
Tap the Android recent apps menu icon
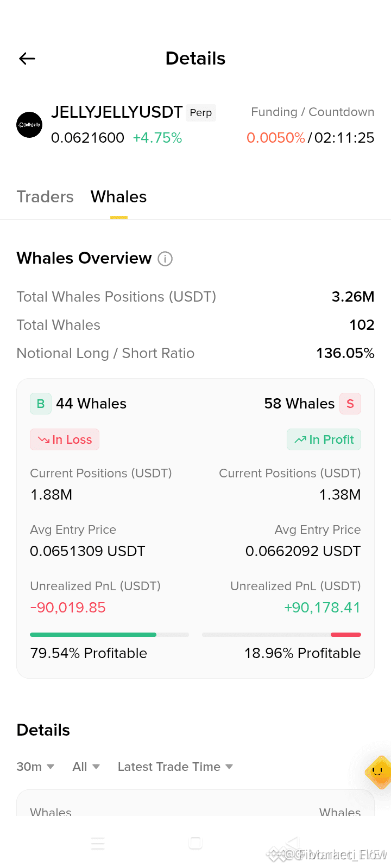pyautogui.click(x=98, y=843)
